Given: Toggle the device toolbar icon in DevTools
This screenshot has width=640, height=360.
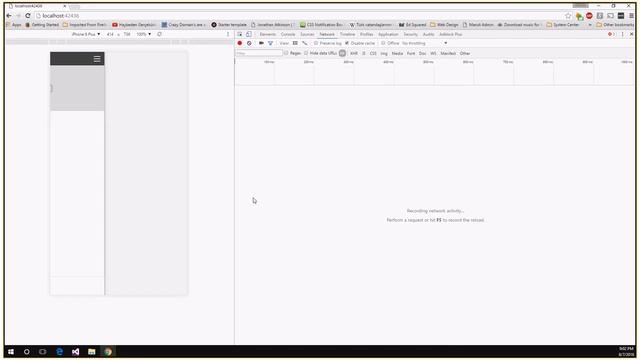Looking at the screenshot, I should pyautogui.click(x=249, y=34).
